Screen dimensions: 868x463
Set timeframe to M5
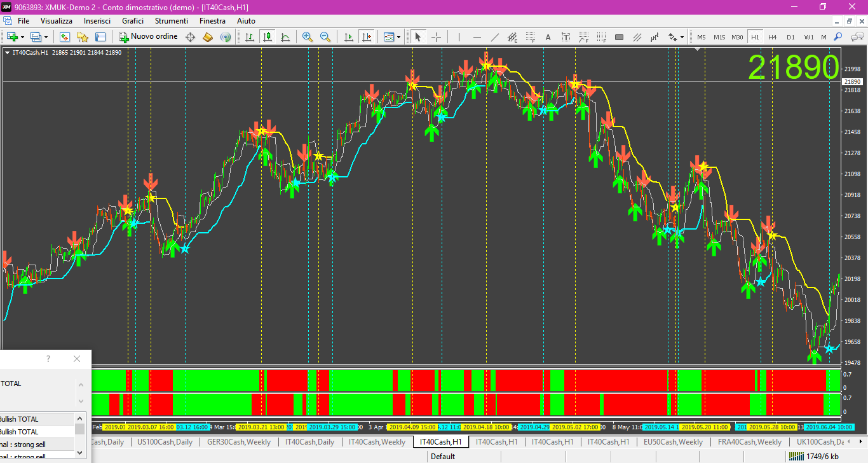702,37
